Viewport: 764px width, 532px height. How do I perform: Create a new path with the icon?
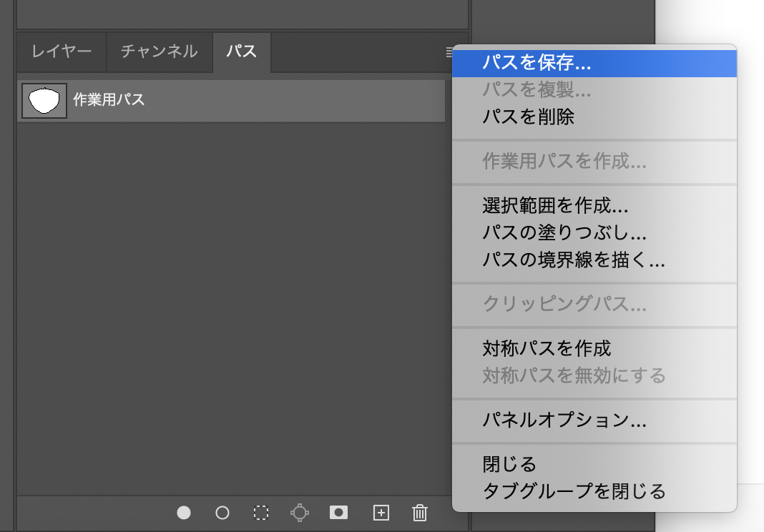[380, 513]
